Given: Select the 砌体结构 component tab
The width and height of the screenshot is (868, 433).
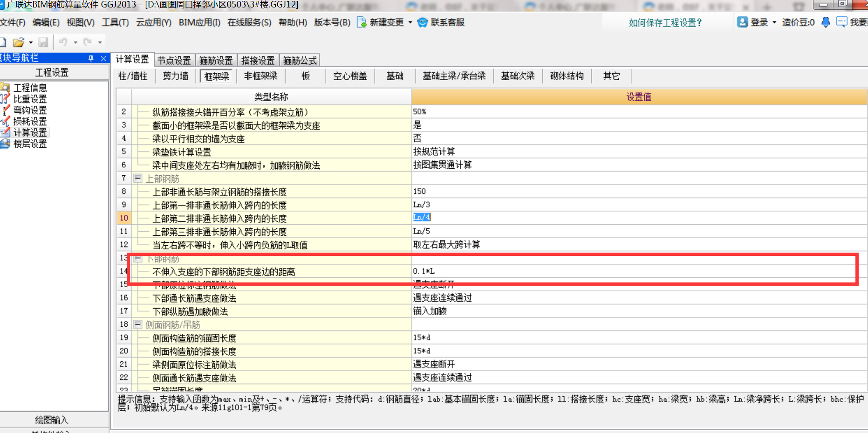Looking at the screenshot, I should coord(567,76).
